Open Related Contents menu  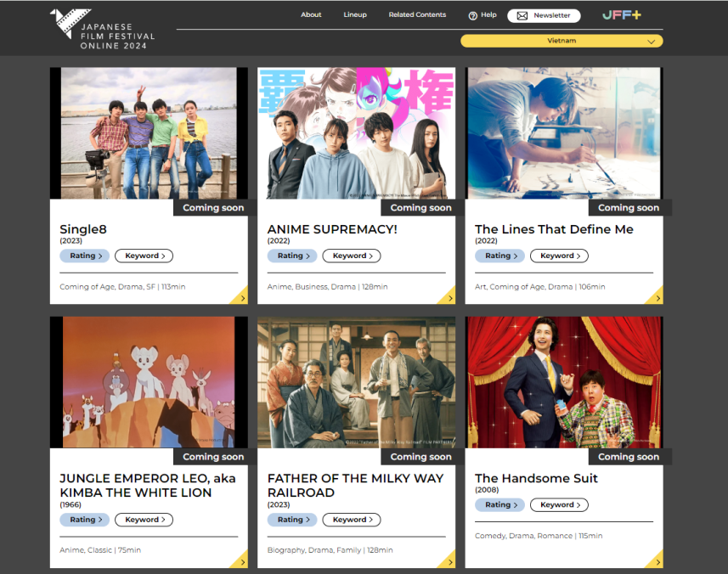click(x=417, y=14)
